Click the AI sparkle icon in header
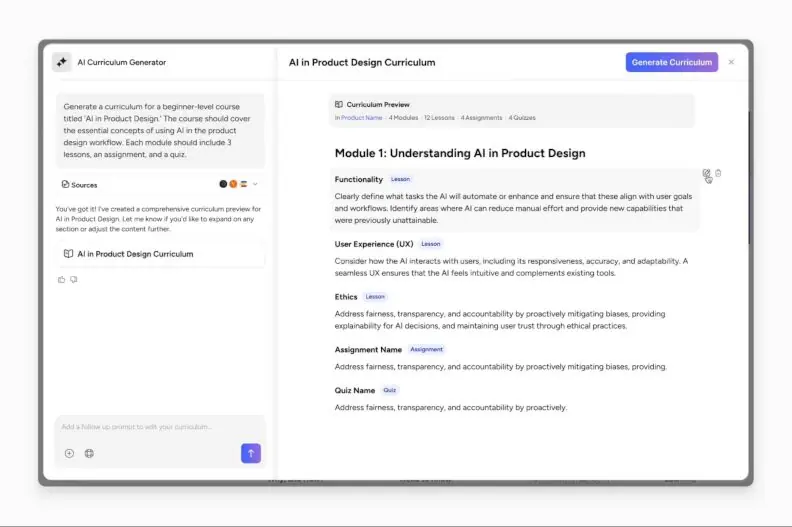Viewport: 792px width, 527px height. click(62, 62)
